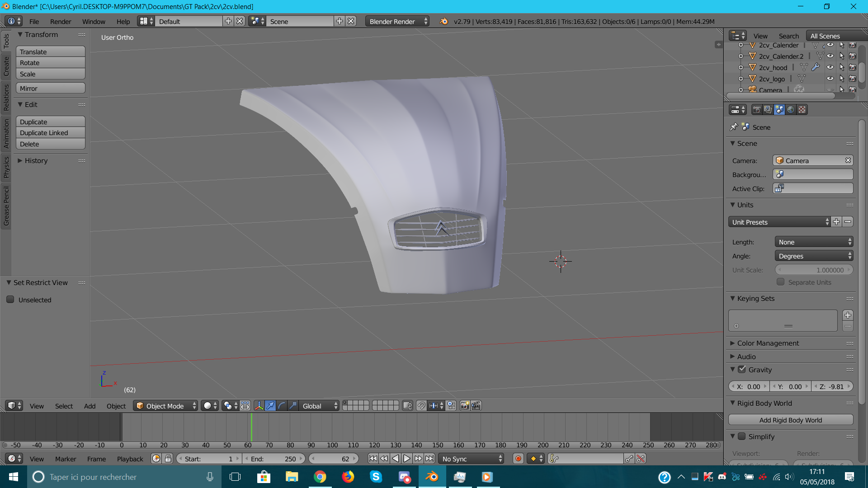Enable the Simplify checkbox
Viewport: 868px width, 488px height.
742,436
